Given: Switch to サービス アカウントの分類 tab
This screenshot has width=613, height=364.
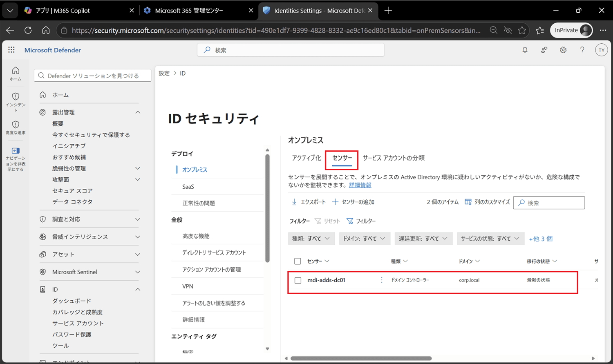Looking at the screenshot, I should click(394, 158).
